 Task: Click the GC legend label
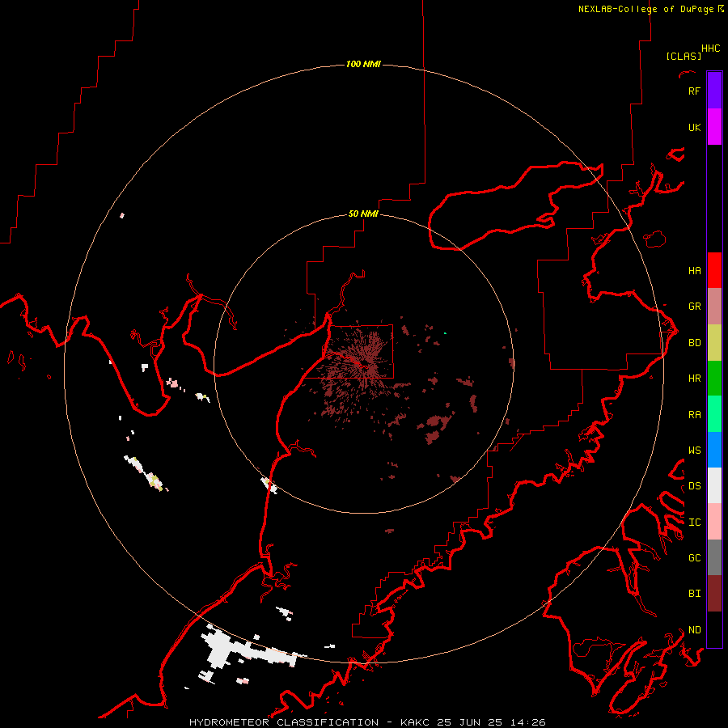pos(694,558)
